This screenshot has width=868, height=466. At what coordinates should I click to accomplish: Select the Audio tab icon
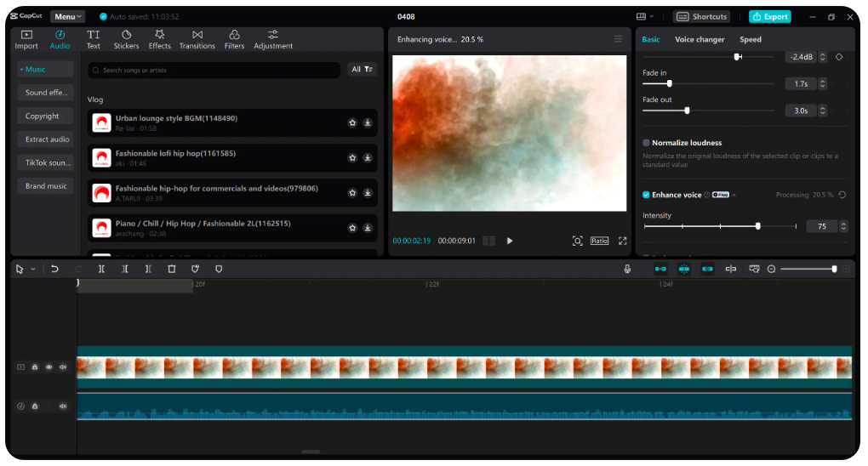point(60,40)
